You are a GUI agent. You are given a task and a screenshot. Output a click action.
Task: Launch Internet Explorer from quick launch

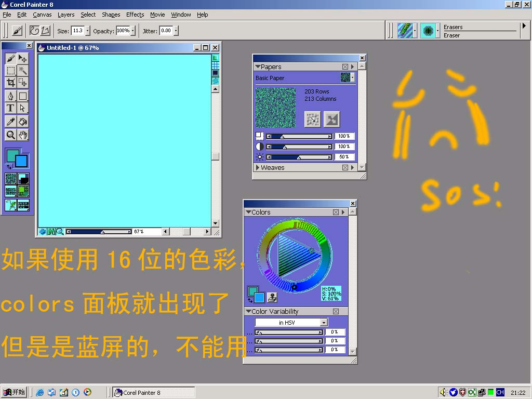pos(39,393)
